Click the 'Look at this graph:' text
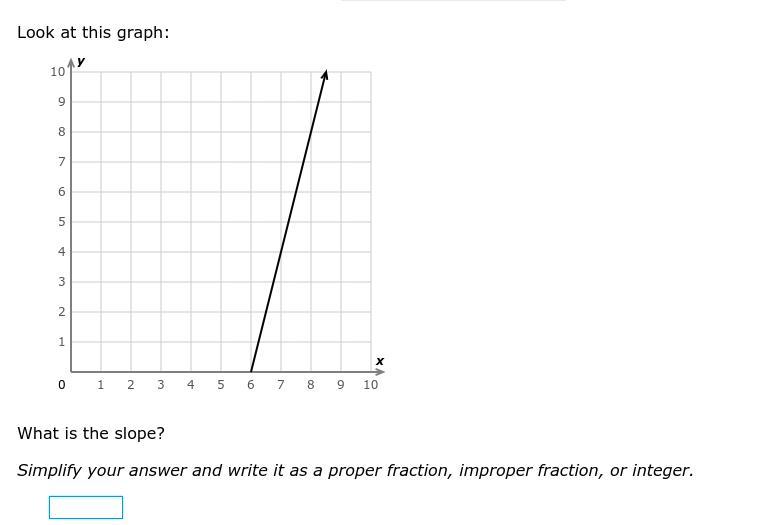The height and width of the screenshot is (525, 767). point(93,33)
